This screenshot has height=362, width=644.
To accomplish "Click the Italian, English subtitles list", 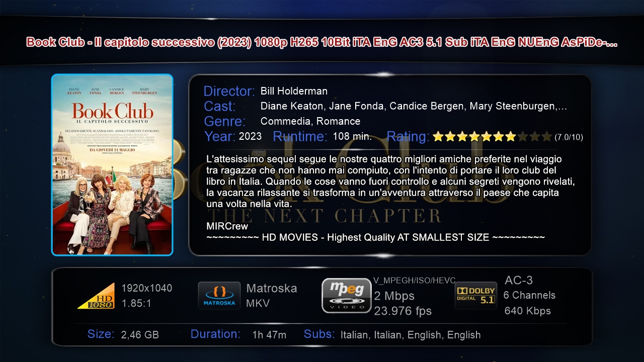I will pos(411,335).
